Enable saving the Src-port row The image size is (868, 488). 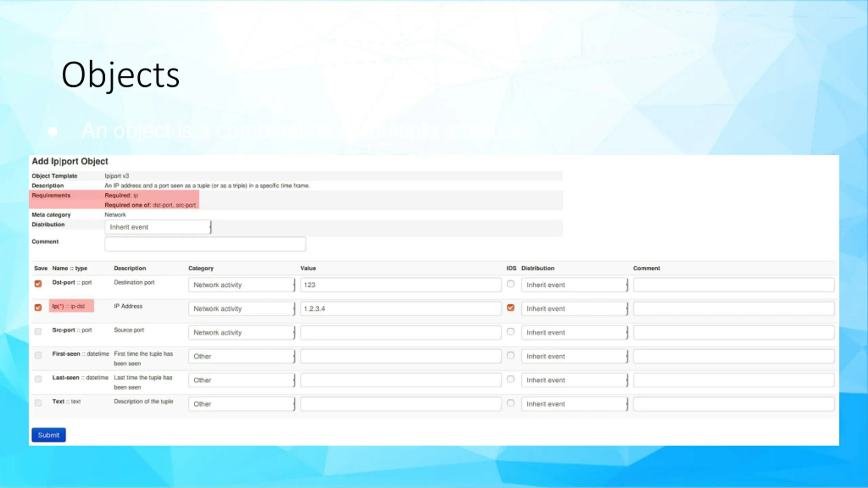point(38,331)
